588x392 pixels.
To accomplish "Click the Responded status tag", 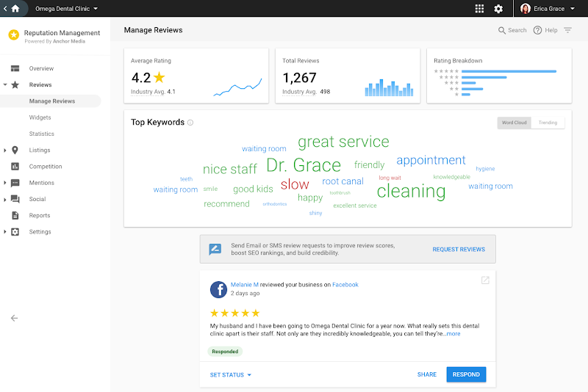I will click(225, 352).
